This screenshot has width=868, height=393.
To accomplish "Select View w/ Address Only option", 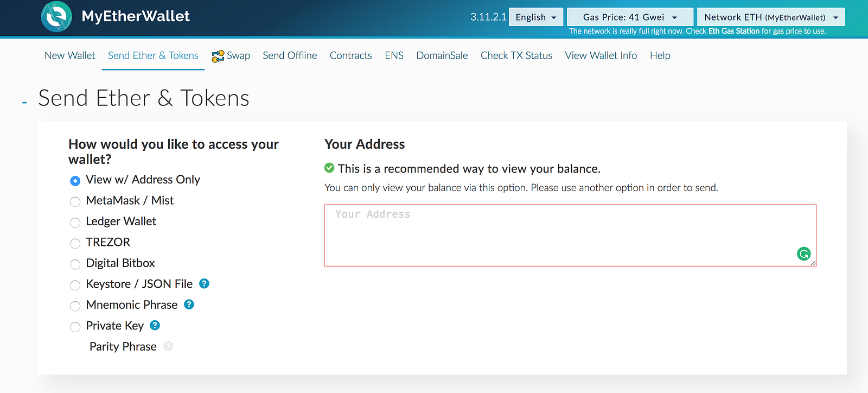I will (x=75, y=181).
